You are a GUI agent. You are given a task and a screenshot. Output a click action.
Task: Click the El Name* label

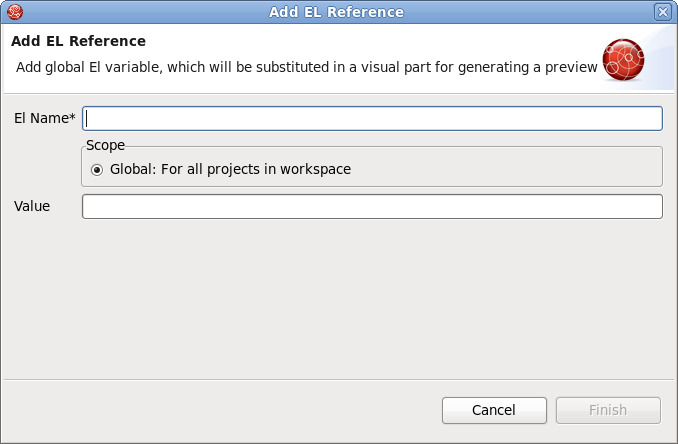tap(45, 119)
